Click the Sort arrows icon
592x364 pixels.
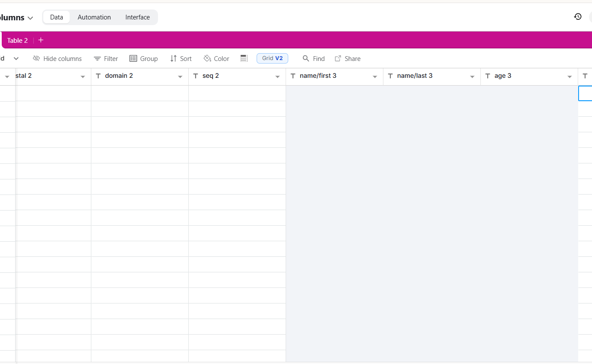click(174, 58)
